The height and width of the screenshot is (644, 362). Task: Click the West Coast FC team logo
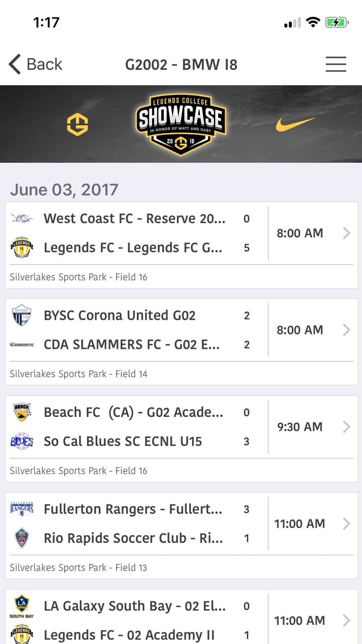22,218
